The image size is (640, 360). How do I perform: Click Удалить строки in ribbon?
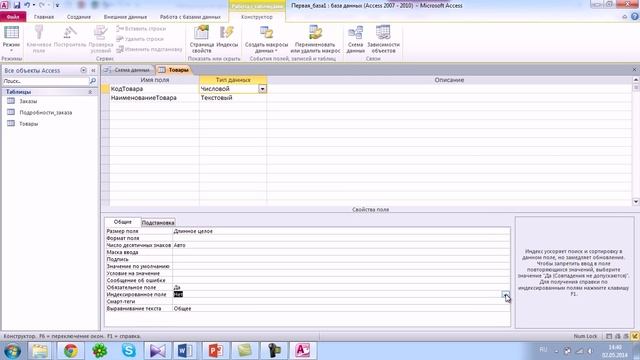140,39
